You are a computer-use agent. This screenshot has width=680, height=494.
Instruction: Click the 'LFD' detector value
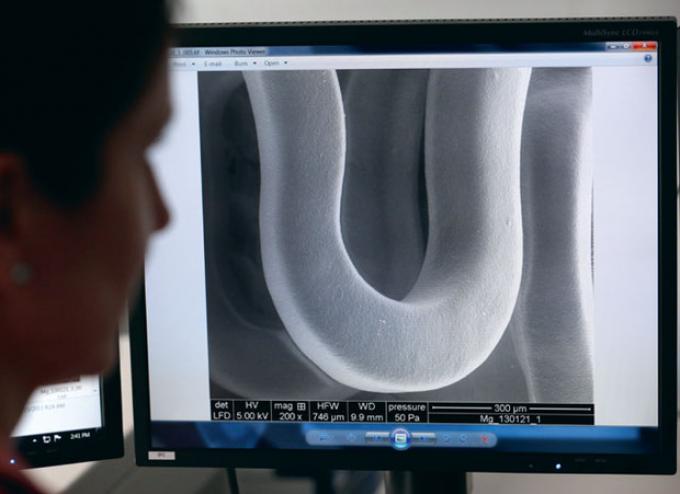(222, 415)
